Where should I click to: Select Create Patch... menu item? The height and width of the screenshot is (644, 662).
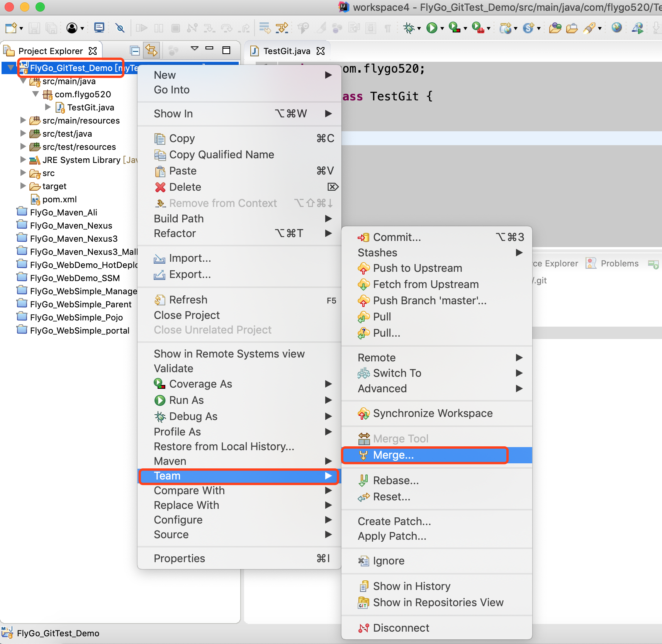pos(437,521)
